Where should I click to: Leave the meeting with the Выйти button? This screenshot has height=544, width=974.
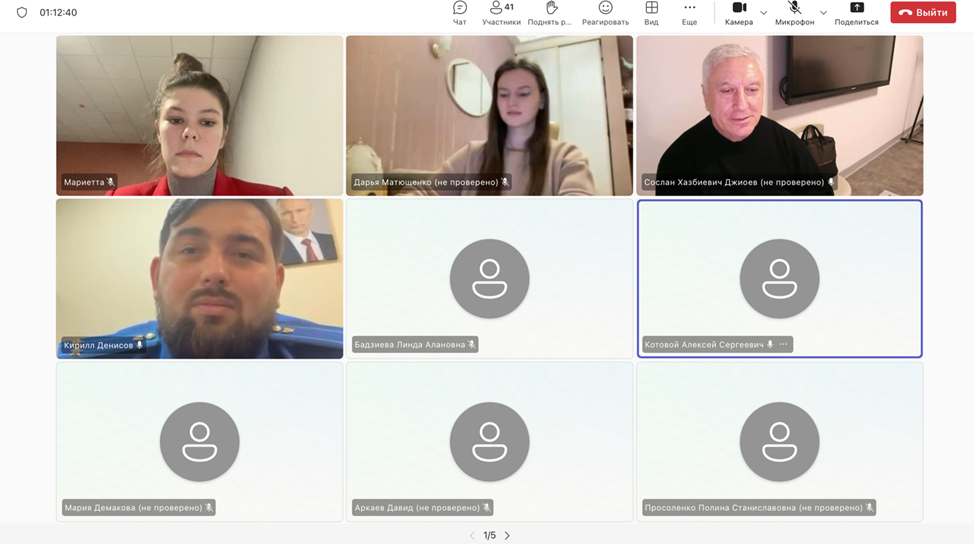922,13
